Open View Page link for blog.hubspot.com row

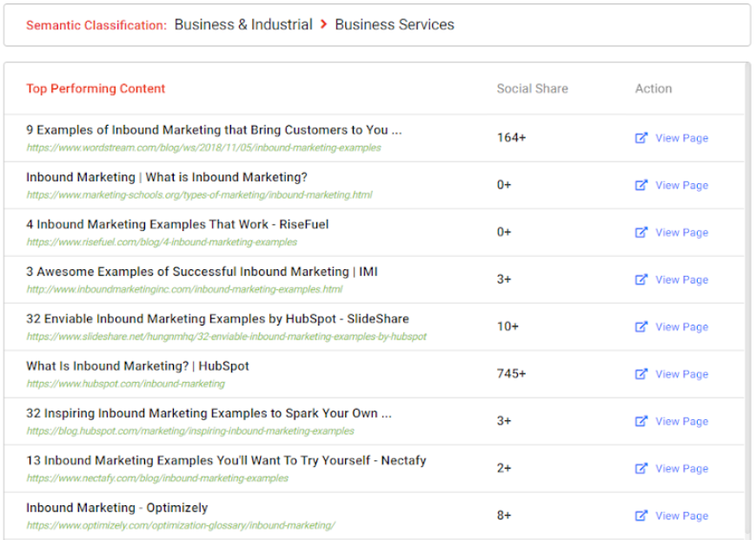[681, 421]
